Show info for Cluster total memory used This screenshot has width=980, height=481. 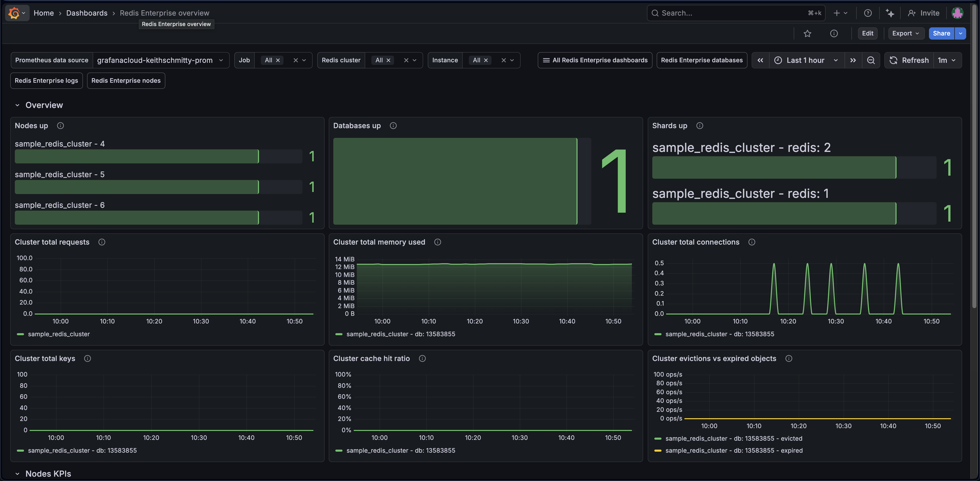[x=437, y=242]
